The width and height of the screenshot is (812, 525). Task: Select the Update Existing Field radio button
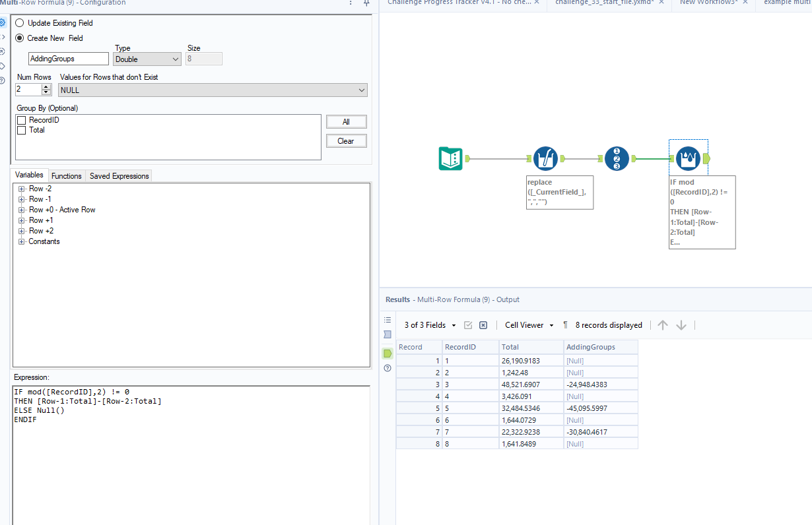[20, 22]
